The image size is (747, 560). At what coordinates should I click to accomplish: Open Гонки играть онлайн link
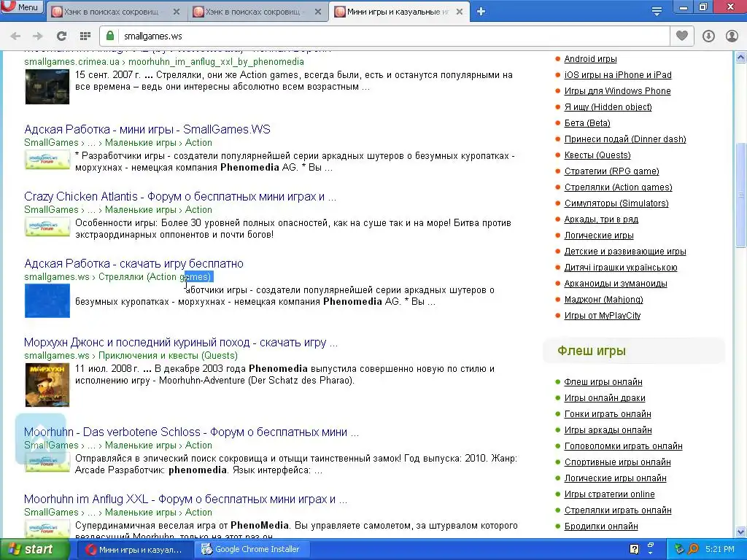click(608, 414)
